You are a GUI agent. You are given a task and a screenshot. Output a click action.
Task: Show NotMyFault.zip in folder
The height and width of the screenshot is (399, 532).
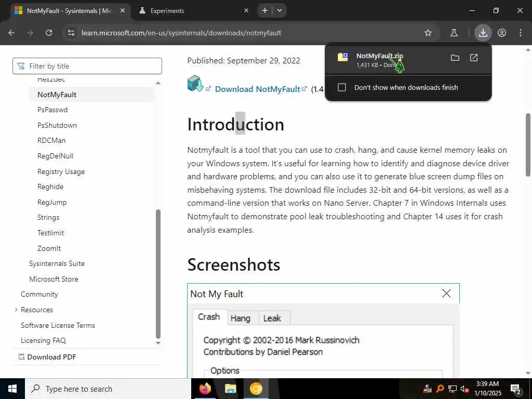(x=455, y=58)
